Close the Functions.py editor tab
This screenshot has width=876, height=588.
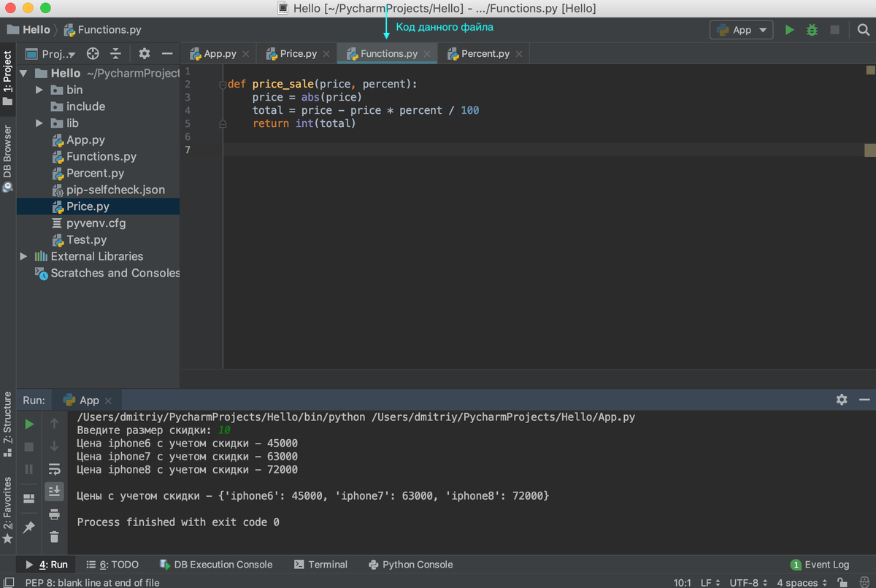(x=427, y=54)
